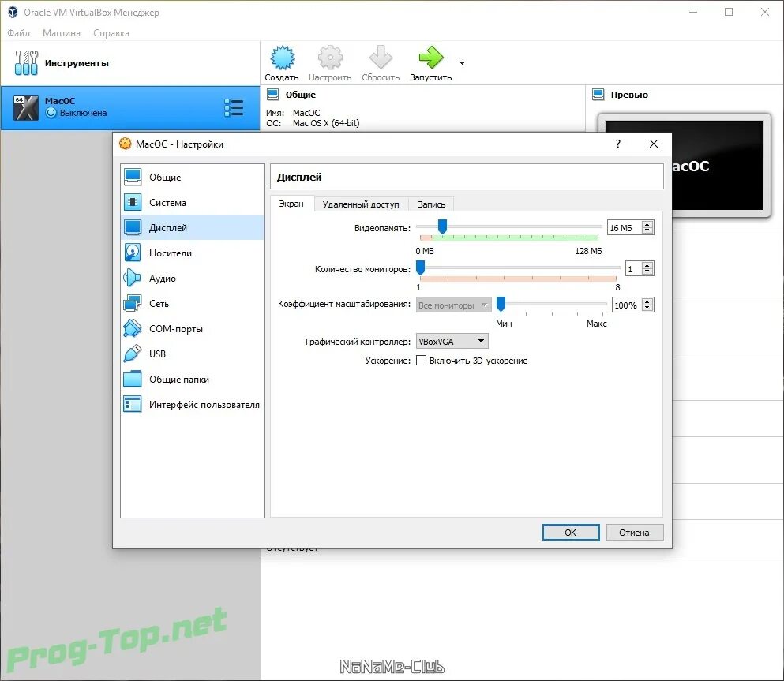Click the Выключена status text
This screenshot has height=681, width=784.
pos(83,113)
